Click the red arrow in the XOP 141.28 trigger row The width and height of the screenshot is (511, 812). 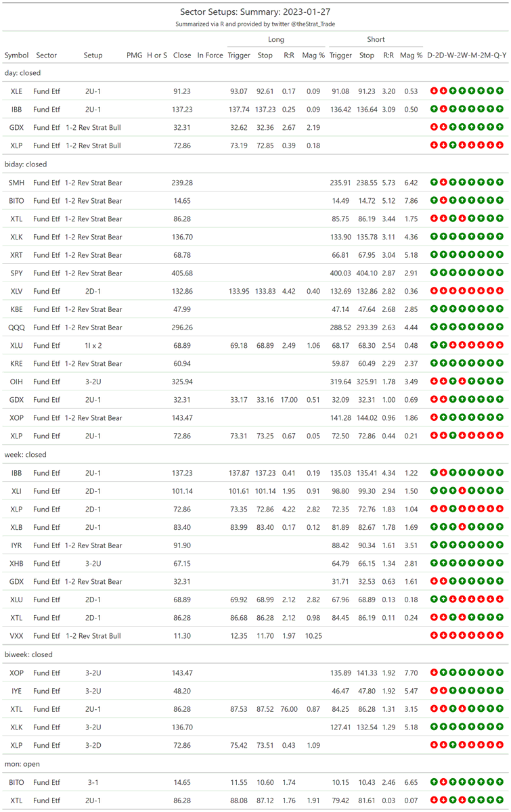click(434, 418)
